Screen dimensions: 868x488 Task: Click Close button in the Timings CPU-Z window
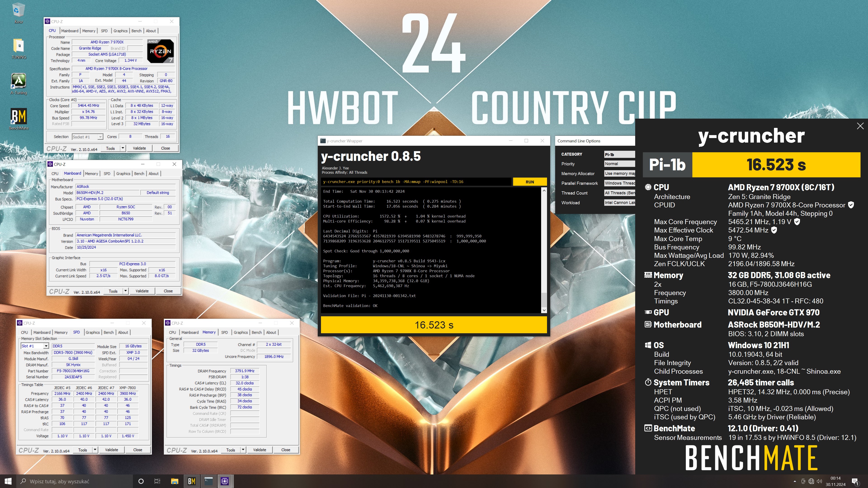click(286, 450)
